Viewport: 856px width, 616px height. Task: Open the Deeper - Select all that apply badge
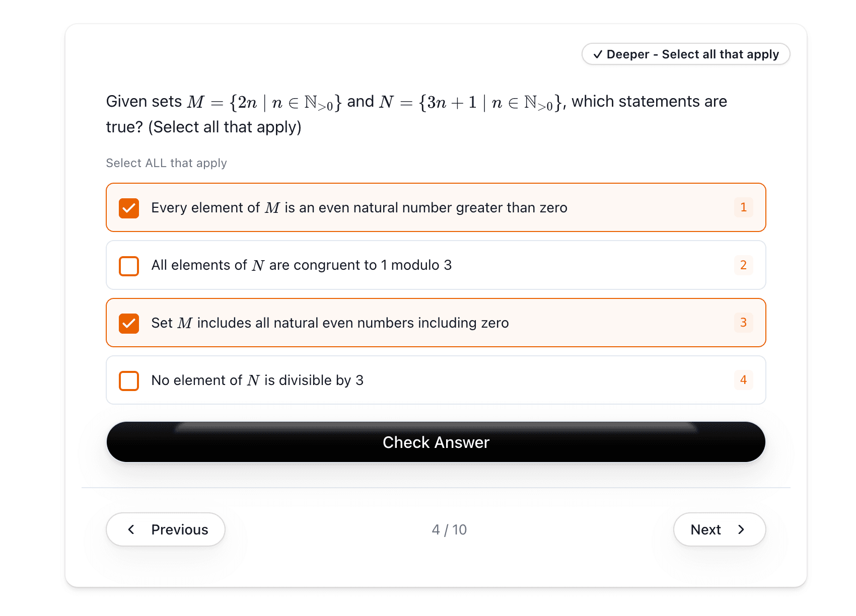click(686, 54)
